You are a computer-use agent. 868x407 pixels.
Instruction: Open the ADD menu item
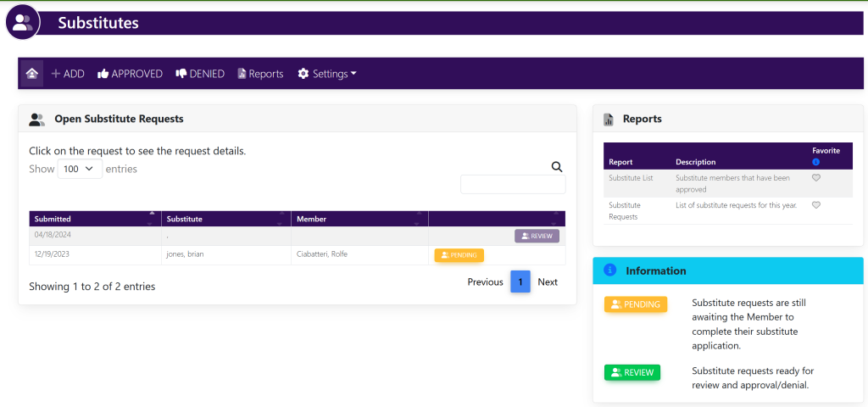[68, 74]
